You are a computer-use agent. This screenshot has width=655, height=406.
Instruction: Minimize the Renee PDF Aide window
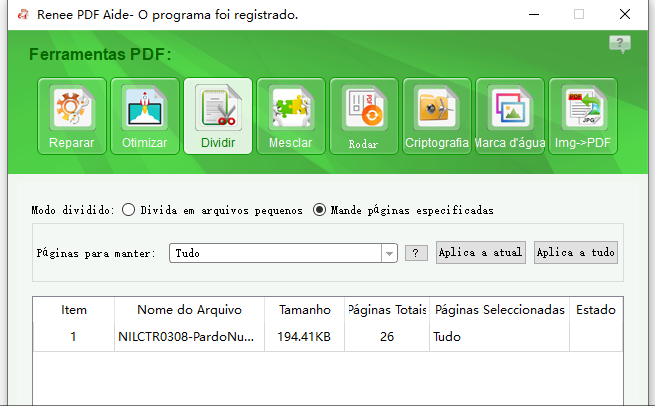(x=534, y=14)
